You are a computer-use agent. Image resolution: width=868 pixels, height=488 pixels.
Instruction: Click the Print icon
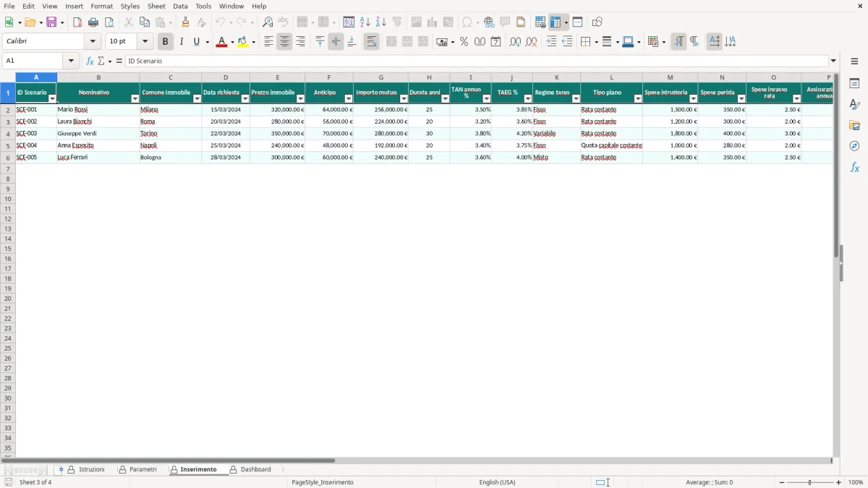93,22
